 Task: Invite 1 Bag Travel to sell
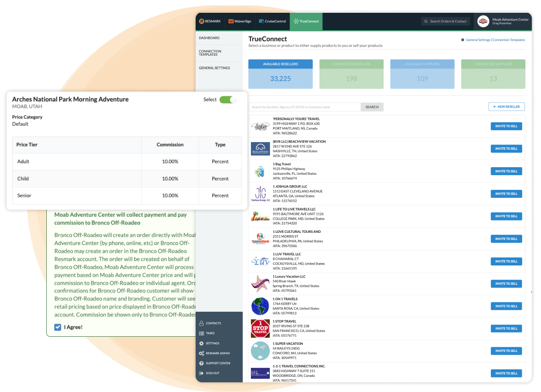point(506,171)
